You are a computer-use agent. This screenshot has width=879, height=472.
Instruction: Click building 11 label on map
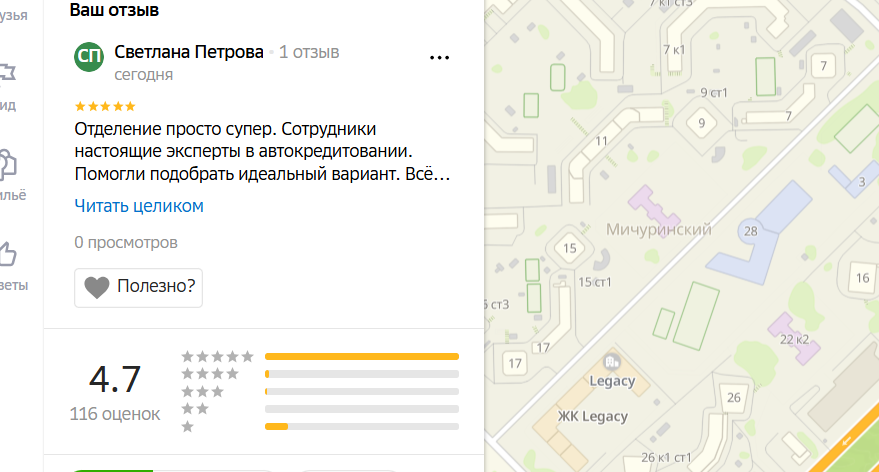[602, 141]
